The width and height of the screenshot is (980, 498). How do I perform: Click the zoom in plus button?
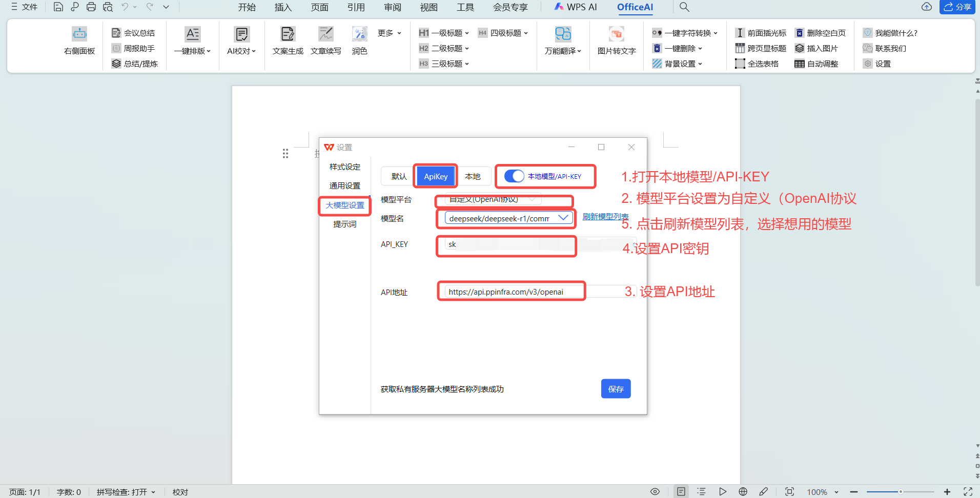947,492
